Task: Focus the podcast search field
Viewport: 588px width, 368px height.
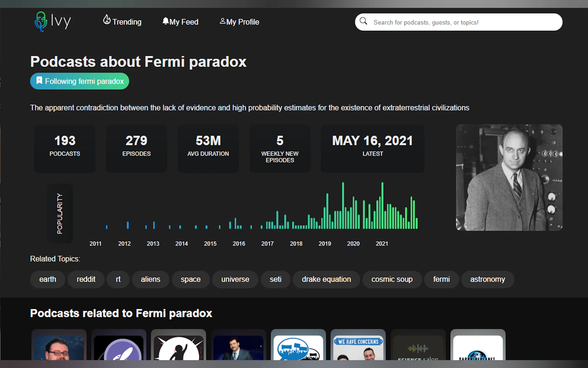Action: [x=462, y=22]
